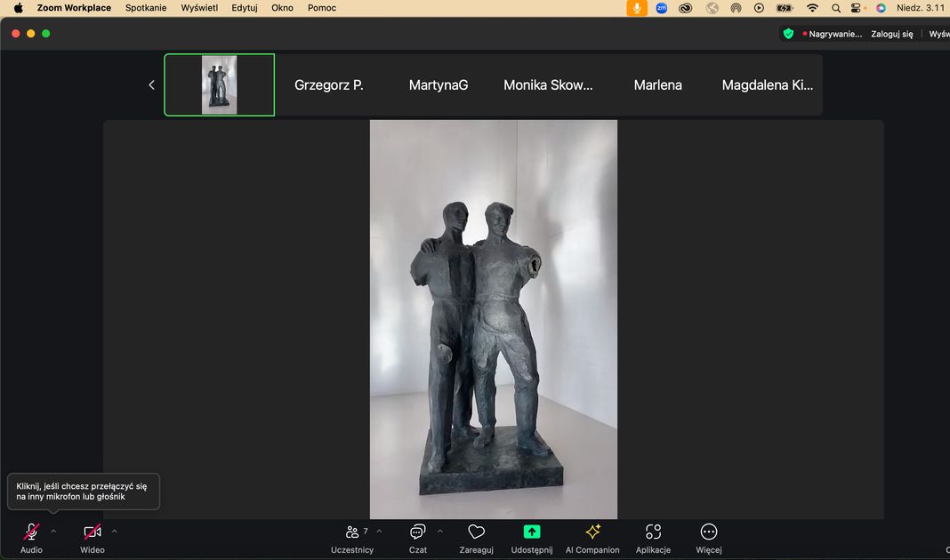Screen dimensions: 950x560
Task: Open the Uczestnicy participants panel
Action: [352, 532]
